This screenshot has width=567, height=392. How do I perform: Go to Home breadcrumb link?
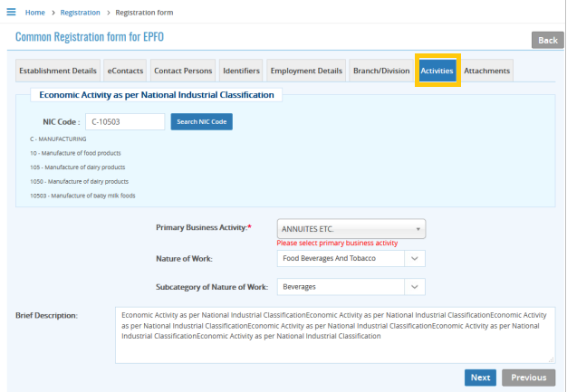(x=36, y=12)
